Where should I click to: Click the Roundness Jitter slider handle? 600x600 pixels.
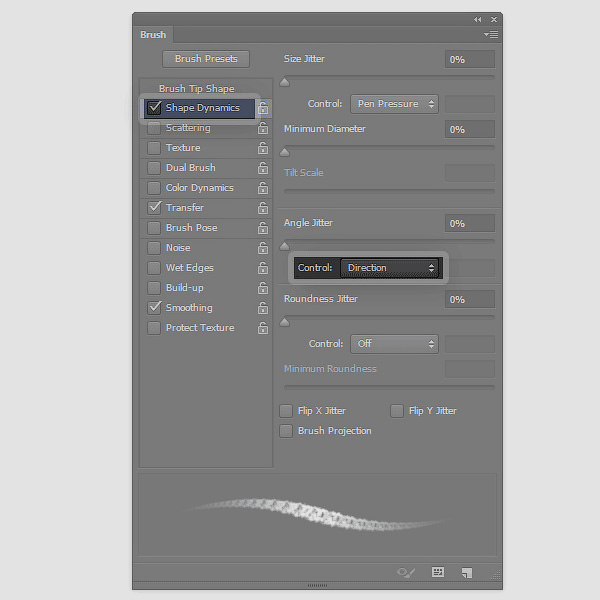point(284,323)
